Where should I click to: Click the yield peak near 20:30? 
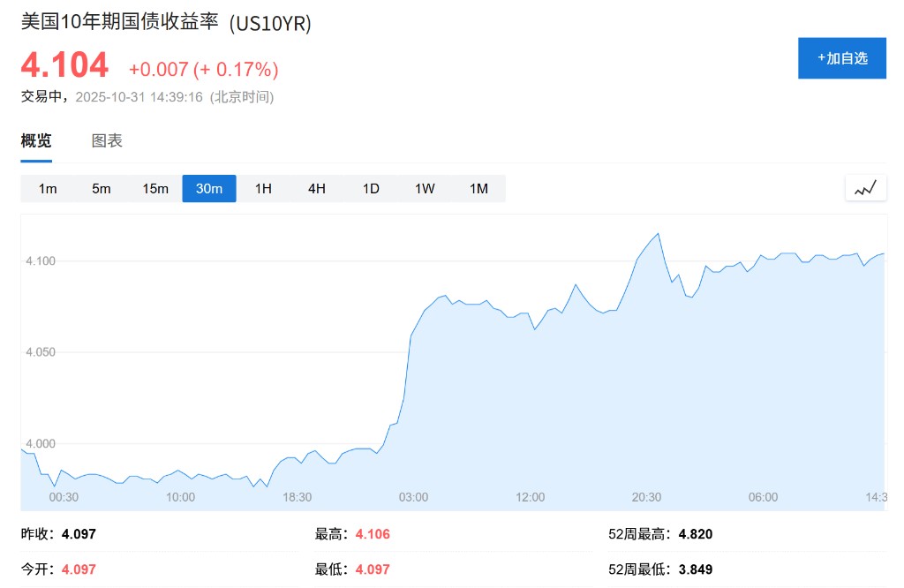658,234
